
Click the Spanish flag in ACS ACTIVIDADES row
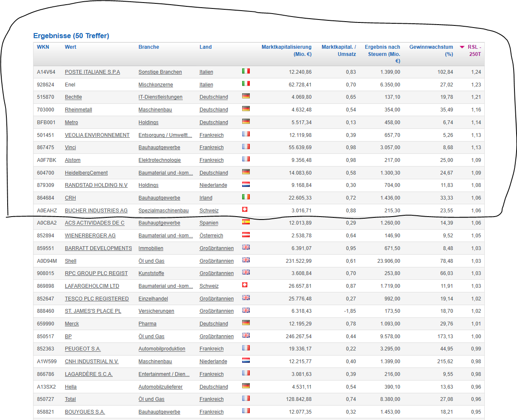(246, 222)
